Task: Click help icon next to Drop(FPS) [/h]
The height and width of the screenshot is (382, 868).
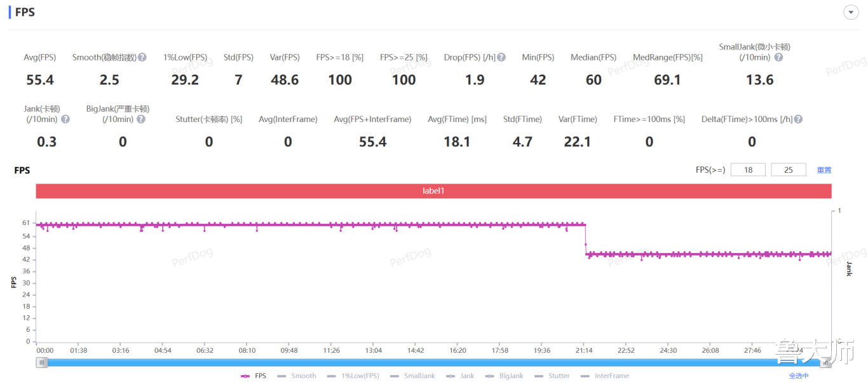Action: [x=501, y=57]
